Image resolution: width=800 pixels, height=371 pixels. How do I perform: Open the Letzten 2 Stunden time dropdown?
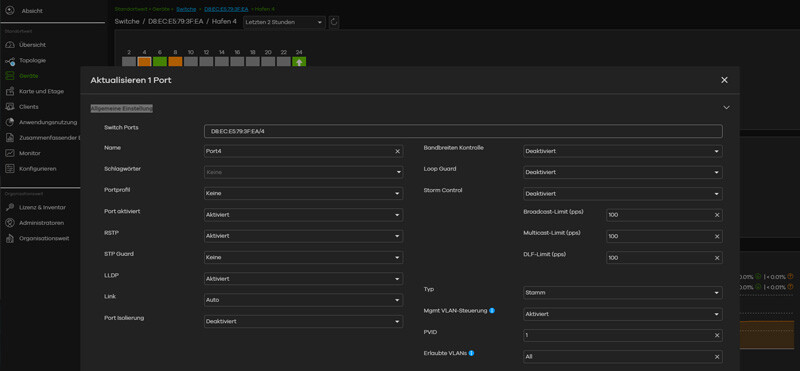(x=284, y=22)
